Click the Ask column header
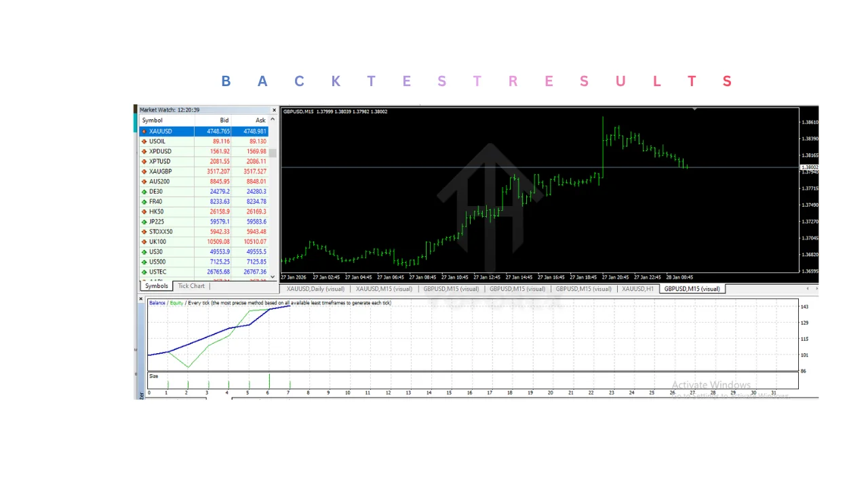This screenshot has height=488, width=868. (x=260, y=121)
